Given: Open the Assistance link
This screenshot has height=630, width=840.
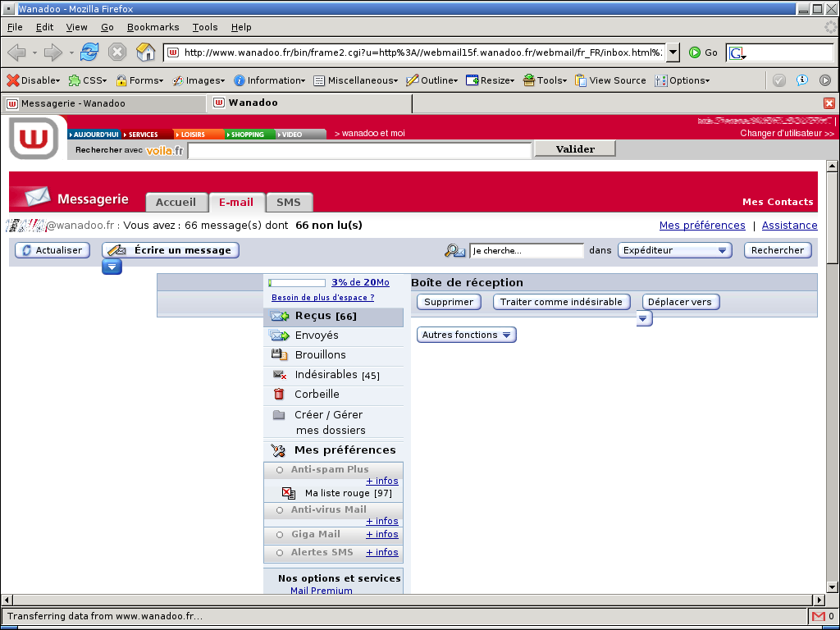Looking at the screenshot, I should [789, 225].
